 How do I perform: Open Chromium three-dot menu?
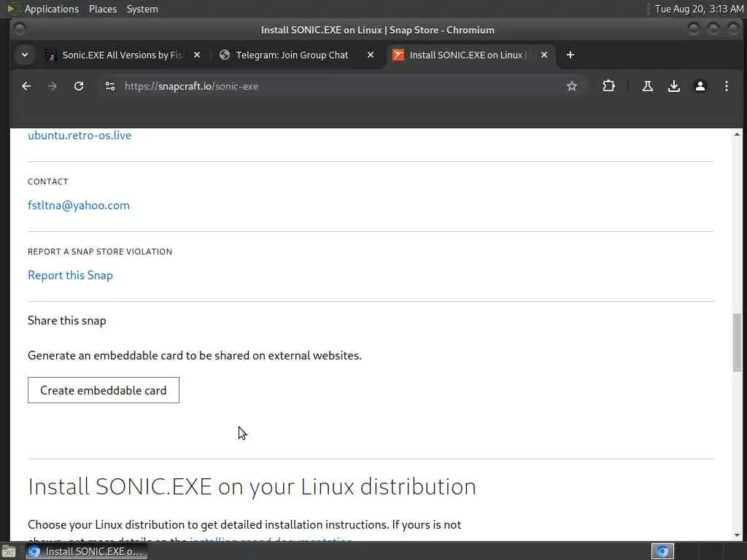click(x=727, y=86)
